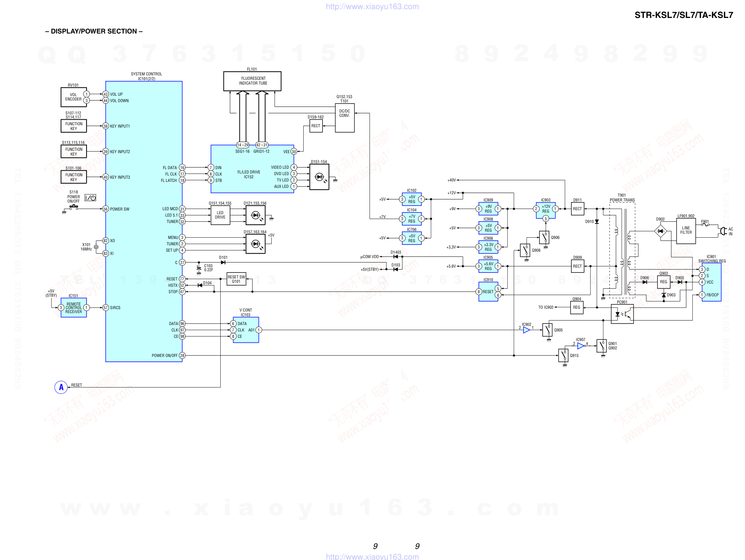Select the IC903 +12V REG block
This screenshot has width=745, height=560.
pyautogui.click(x=546, y=211)
